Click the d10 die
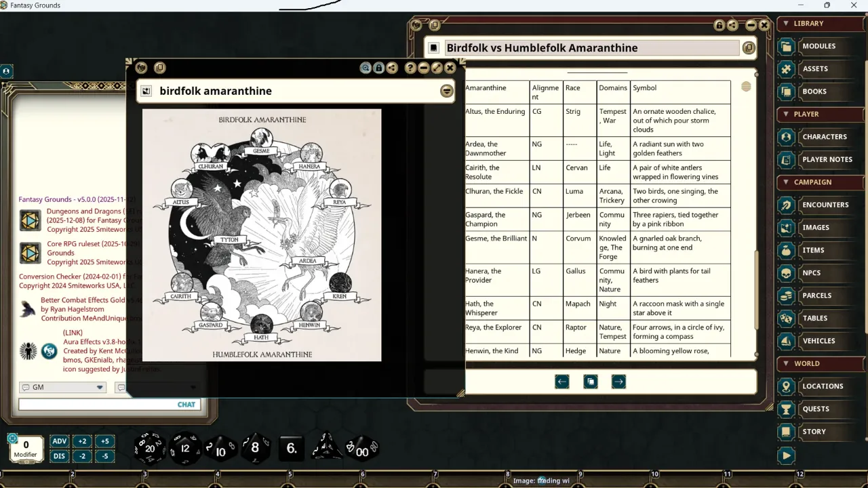 [x=220, y=449]
